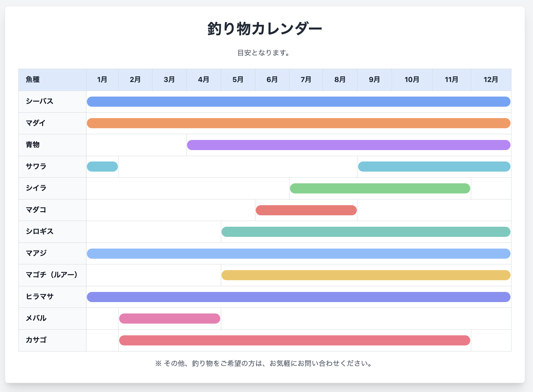Viewport: 533px width, 392px height.
Task: Click the orange マダイ season bar
Action: (299, 123)
